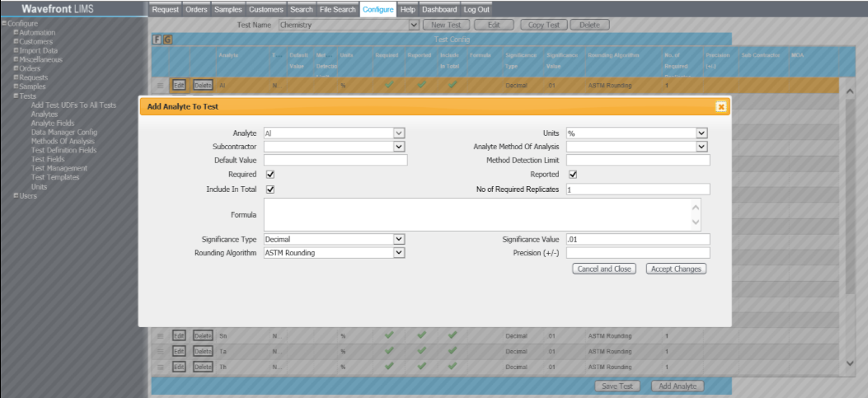868x398 pixels.
Task: Open Analyte Fields in the sidebar
Action: [x=53, y=123]
